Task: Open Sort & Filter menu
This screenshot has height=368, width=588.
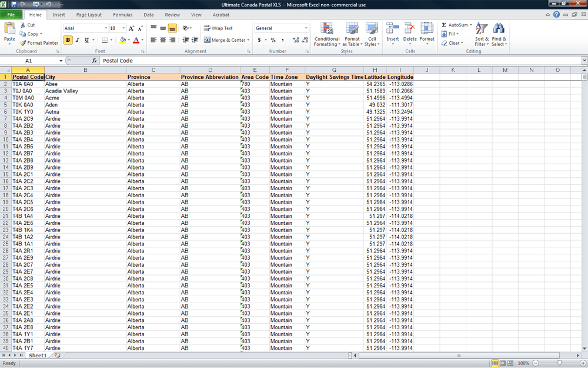Action: pyautogui.click(x=482, y=34)
